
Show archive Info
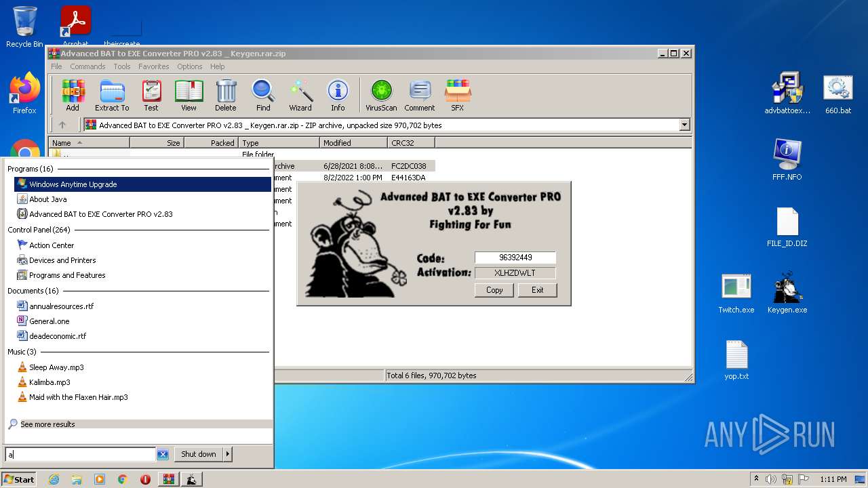[x=338, y=95]
